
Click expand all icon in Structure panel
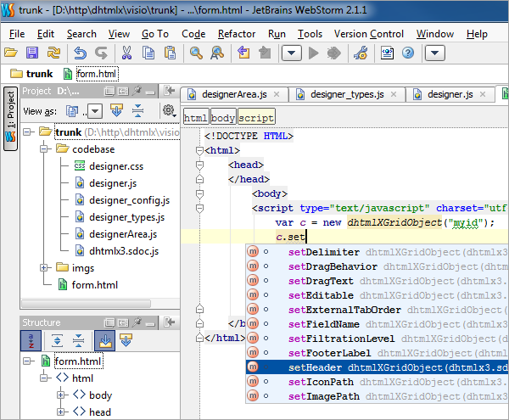(x=58, y=340)
